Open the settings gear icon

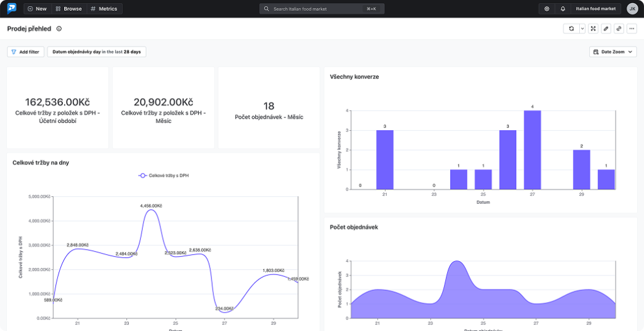547,9
